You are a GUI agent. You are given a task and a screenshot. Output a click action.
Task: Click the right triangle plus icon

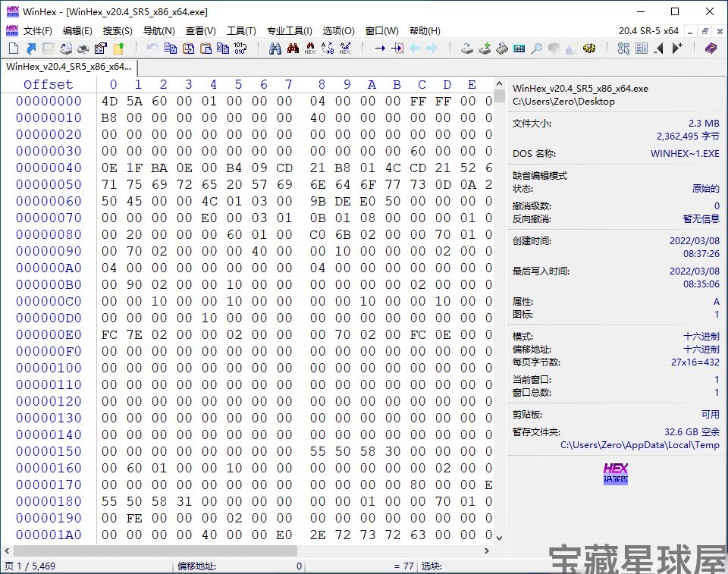pyautogui.click(x=677, y=49)
